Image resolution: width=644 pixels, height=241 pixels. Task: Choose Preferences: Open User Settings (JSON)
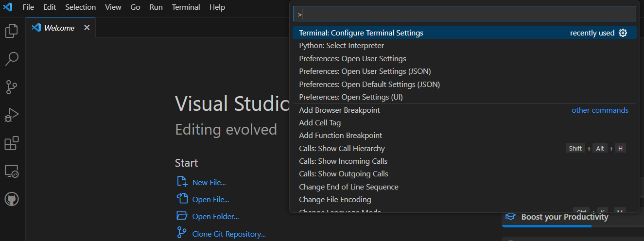[x=464, y=71]
